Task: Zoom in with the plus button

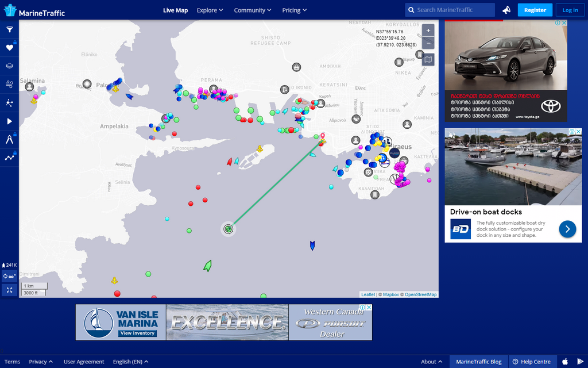Action: pos(428,30)
